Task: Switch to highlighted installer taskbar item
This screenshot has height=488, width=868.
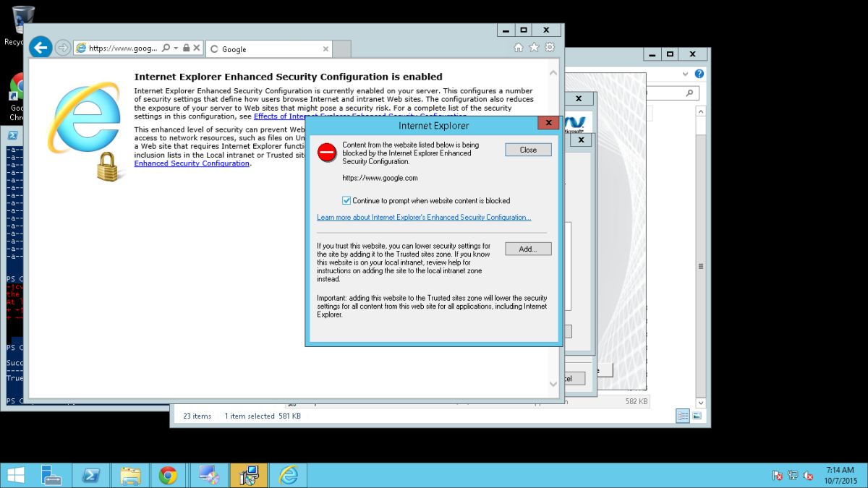Action: coord(249,475)
